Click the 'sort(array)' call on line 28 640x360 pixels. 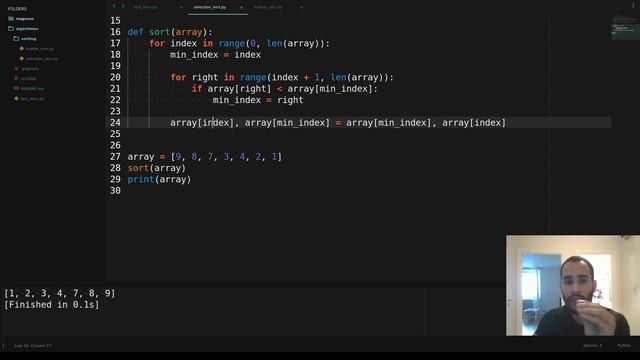[157, 168]
